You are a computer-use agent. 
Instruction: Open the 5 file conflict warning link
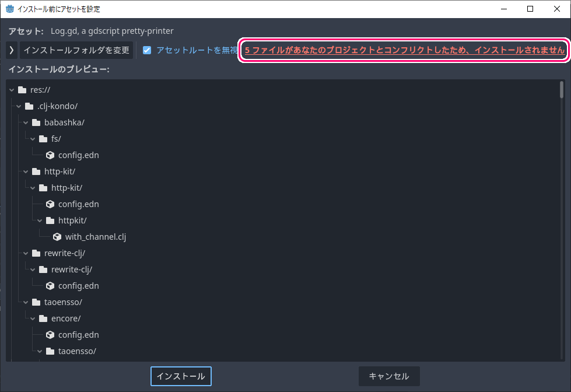click(404, 50)
